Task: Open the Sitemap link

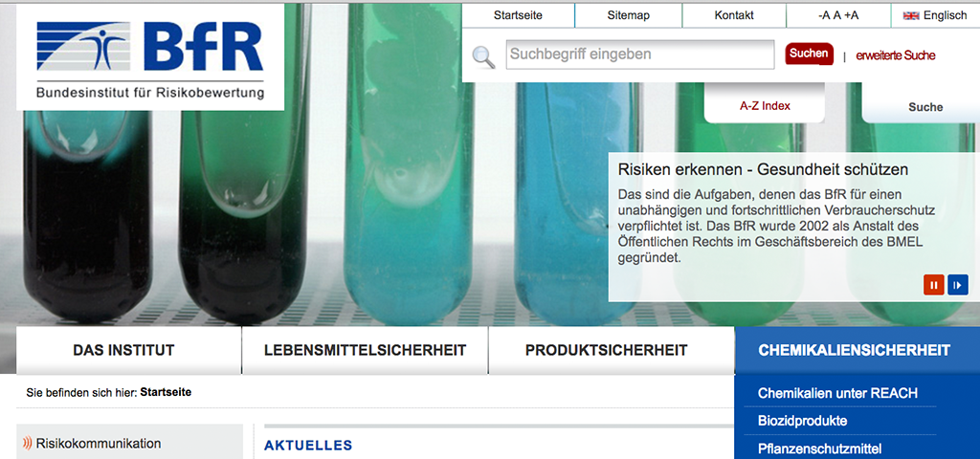Action: click(628, 15)
